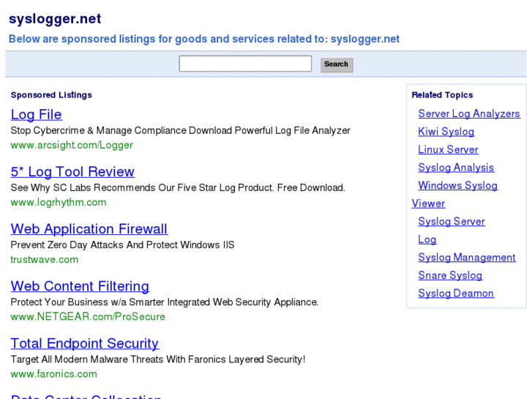
Task: Visit trustwave.com URL
Action: [45, 259]
